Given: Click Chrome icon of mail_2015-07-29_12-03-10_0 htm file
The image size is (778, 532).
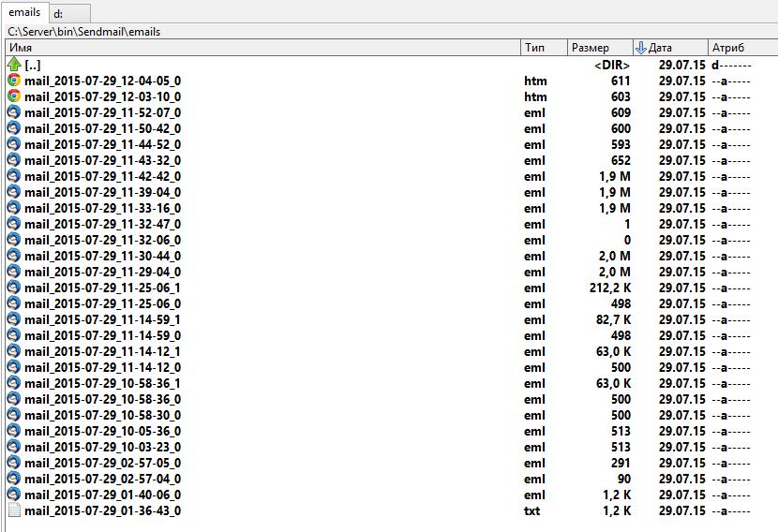Looking at the screenshot, I should click(x=14, y=96).
